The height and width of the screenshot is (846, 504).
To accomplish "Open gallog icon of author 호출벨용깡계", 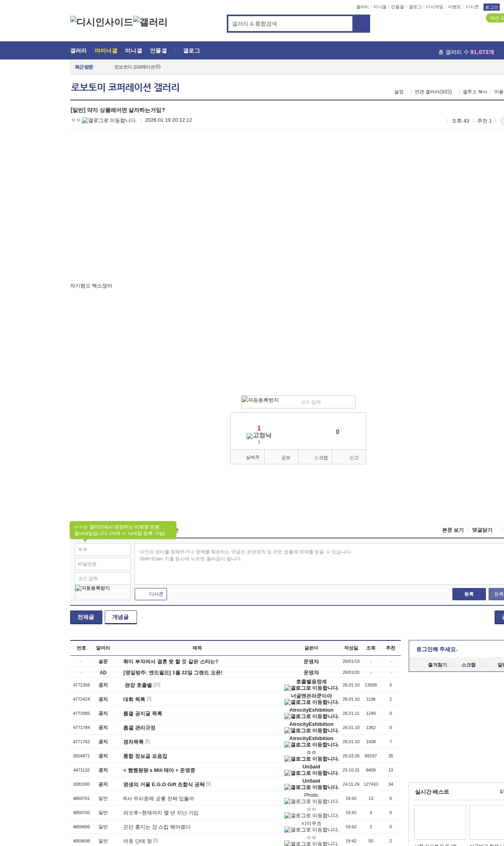I will coord(312,688).
